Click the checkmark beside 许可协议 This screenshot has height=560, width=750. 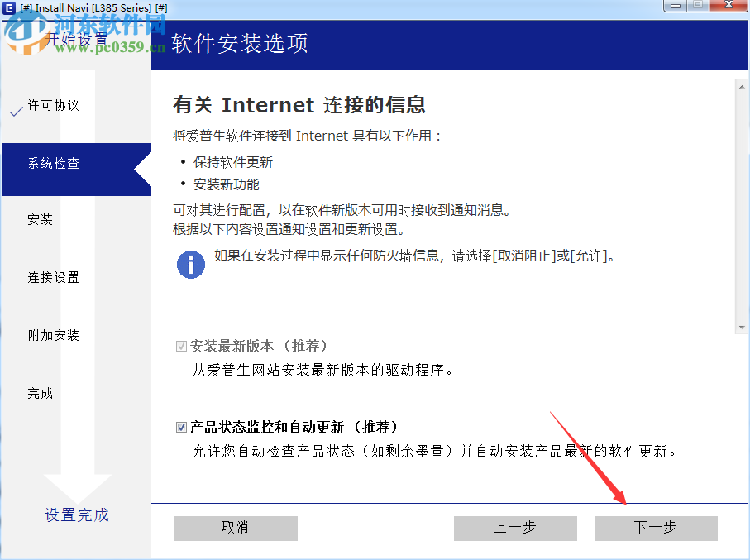point(17,111)
